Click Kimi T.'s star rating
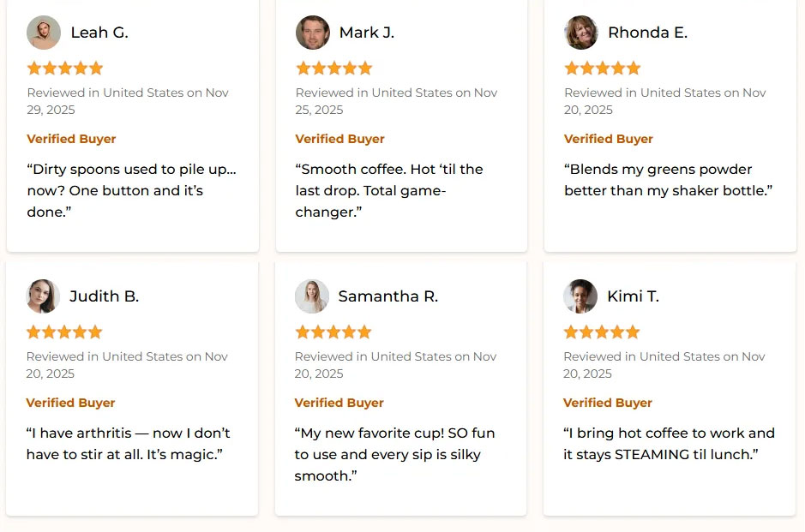The image size is (805, 532). (602, 332)
